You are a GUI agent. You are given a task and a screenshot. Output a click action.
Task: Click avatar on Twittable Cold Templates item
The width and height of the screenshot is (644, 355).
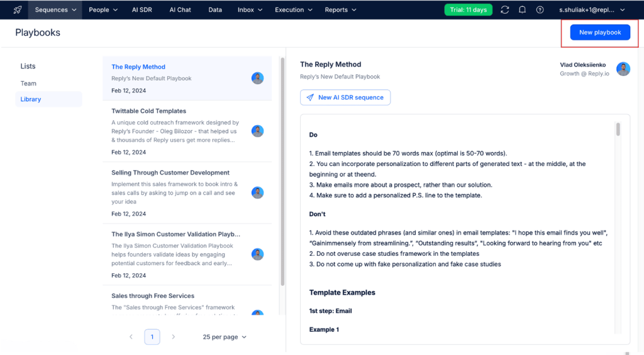(x=257, y=131)
